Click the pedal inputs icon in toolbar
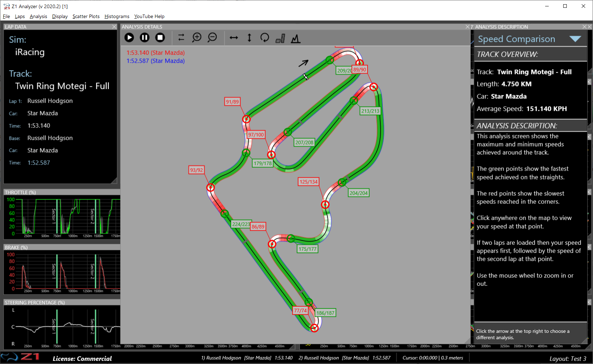Screen dimensions: 593x364 [280, 38]
